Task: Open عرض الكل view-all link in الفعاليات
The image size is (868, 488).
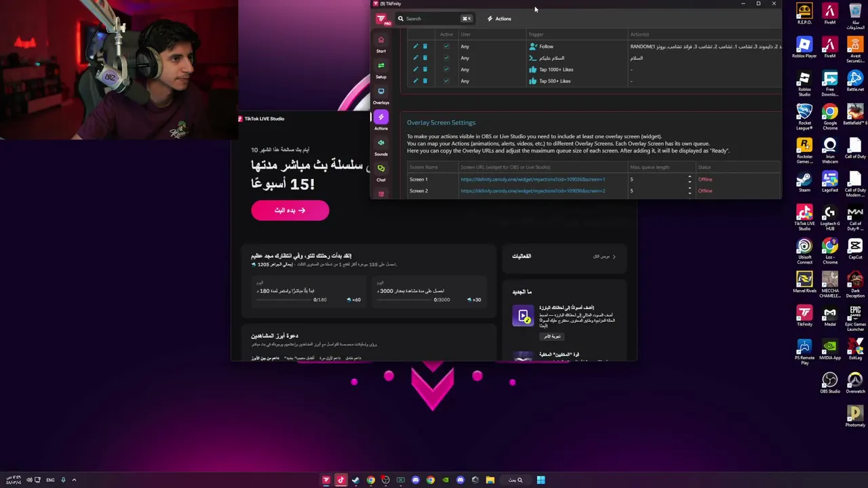Action: click(604, 256)
